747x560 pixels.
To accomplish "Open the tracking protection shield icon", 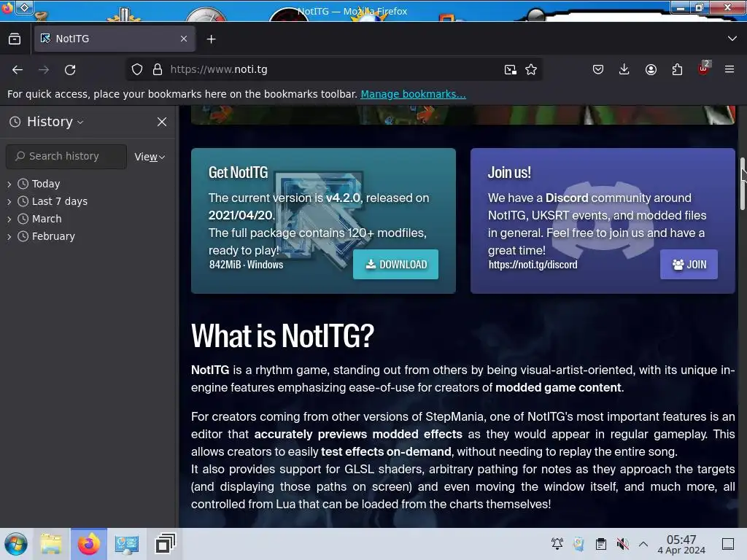I will [x=137, y=69].
